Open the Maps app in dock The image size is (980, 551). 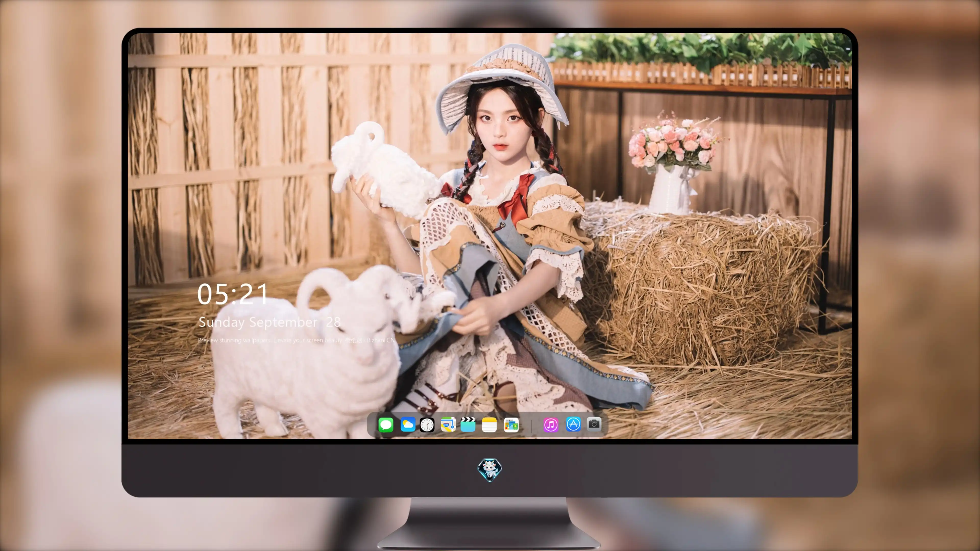(x=448, y=424)
